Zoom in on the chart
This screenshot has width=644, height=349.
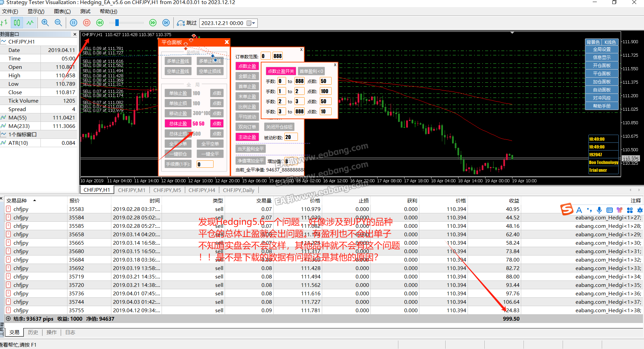[45, 23]
